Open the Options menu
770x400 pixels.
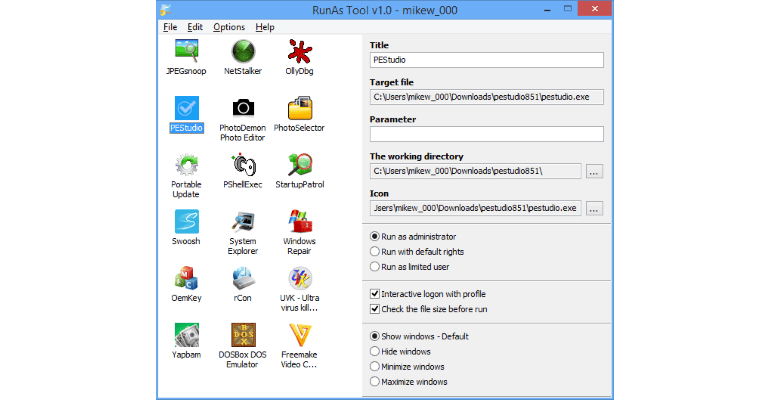(x=228, y=27)
